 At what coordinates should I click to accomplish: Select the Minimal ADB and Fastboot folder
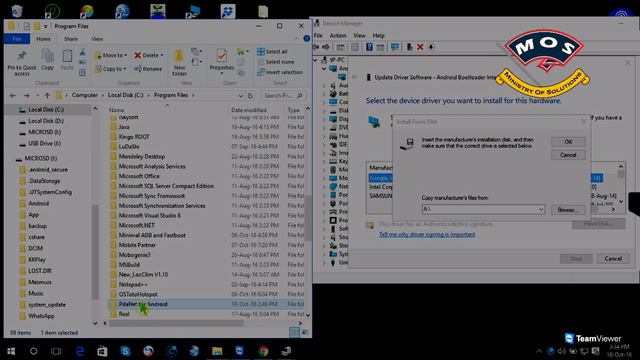152,235
